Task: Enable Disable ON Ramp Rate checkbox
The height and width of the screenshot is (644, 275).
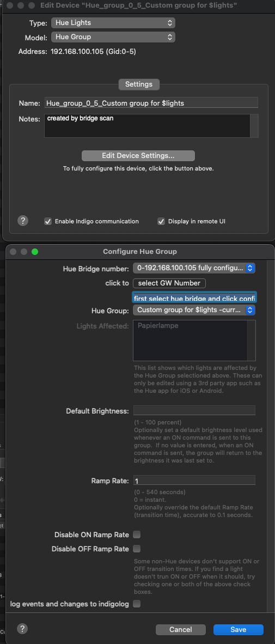Action: point(137,534)
